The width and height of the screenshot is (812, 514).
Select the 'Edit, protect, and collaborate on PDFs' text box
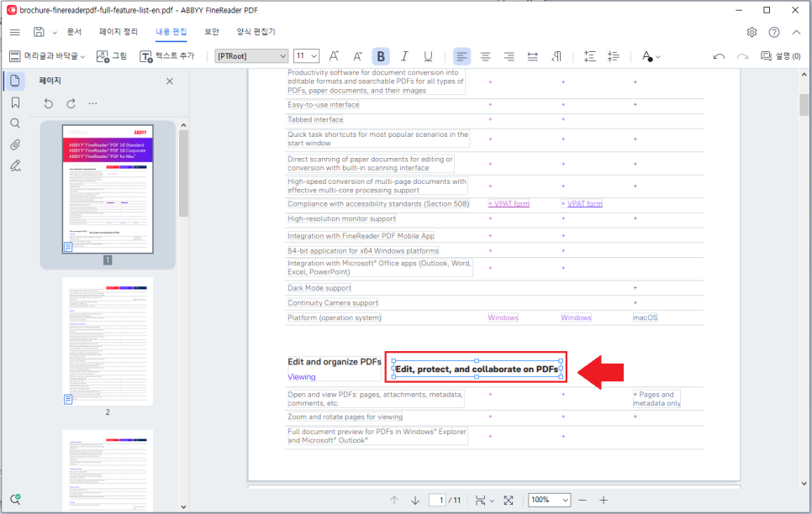[477, 369]
